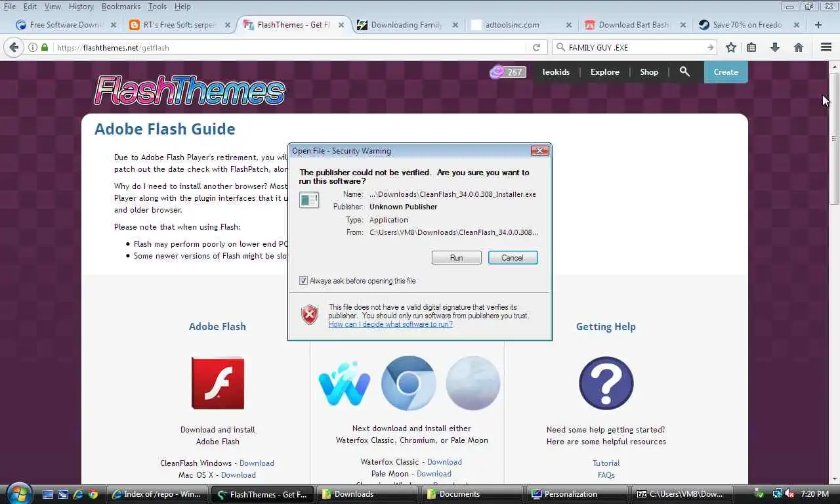The height and width of the screenshot is (504, 840).
Task: Open the Windows Start orb
Action: click(x=18, y=493)
